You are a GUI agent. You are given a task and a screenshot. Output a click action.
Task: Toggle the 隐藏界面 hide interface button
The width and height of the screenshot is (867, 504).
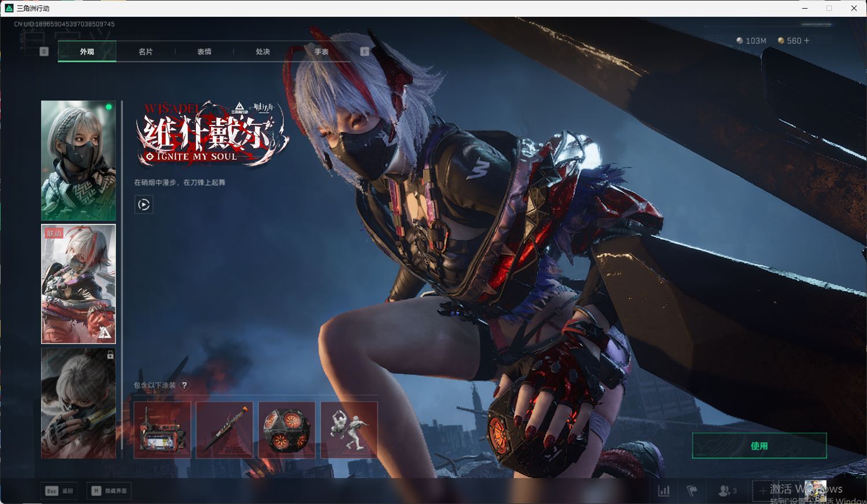click(109, 491)
